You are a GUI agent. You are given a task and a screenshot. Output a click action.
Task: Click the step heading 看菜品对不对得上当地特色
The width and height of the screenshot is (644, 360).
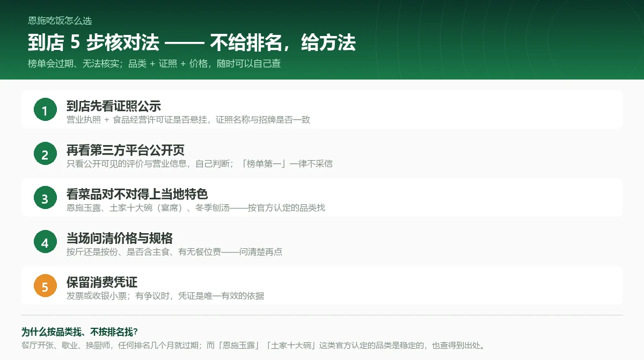[x=137, y=194]
